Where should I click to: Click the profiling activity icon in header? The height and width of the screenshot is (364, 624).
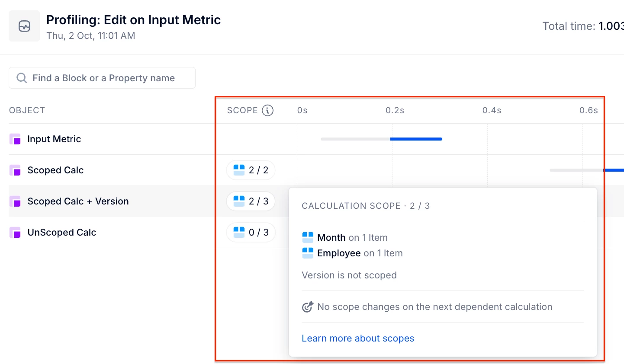tap(24, 26)
